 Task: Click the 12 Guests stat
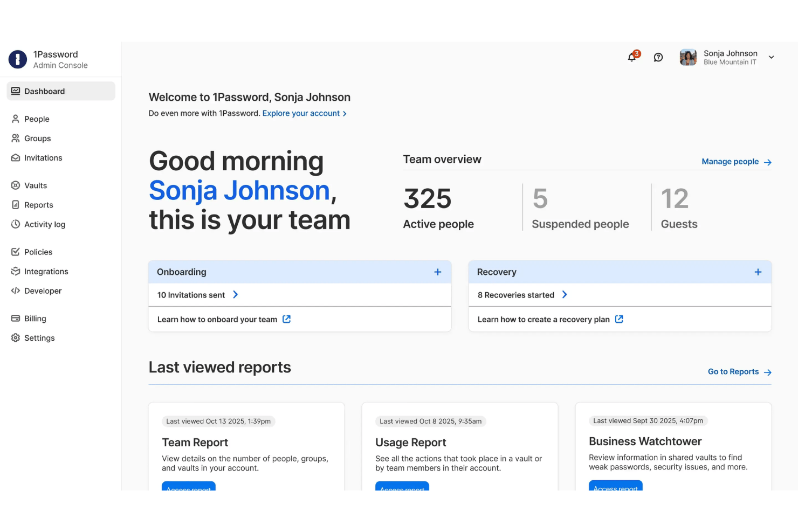[679, 208]
